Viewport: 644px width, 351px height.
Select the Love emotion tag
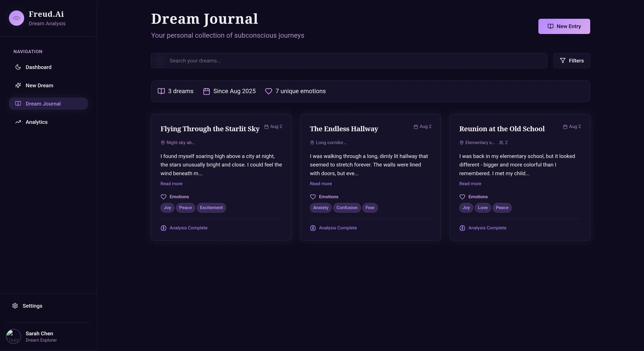tap(482, 208)
